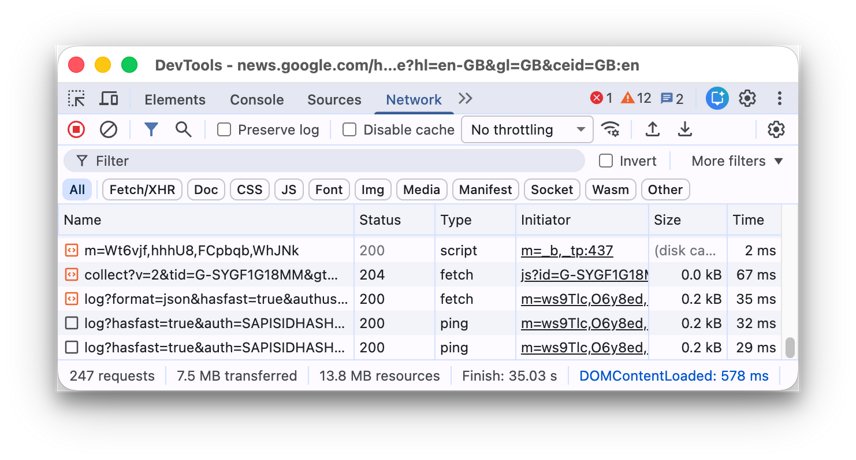Open the three-dot customize menu

tap(780, 98)
